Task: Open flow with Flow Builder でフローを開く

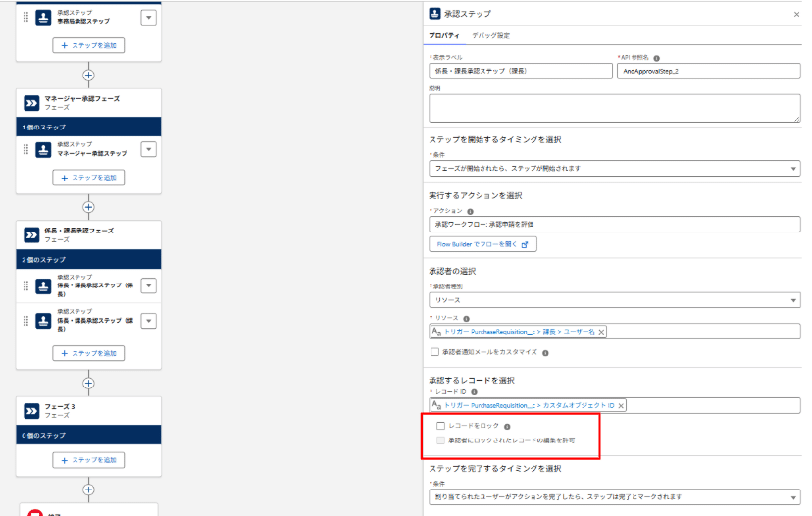Action: [482, 244]
